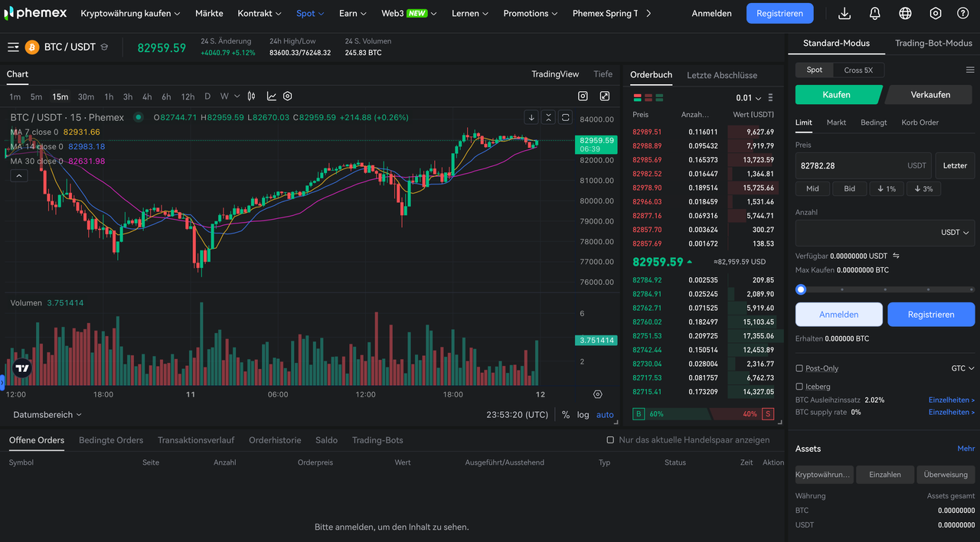Image resolution: width=980 pixels, height=542 pixels.
Task: Switch to Tiefe chart view
Action: pos(603,74)
